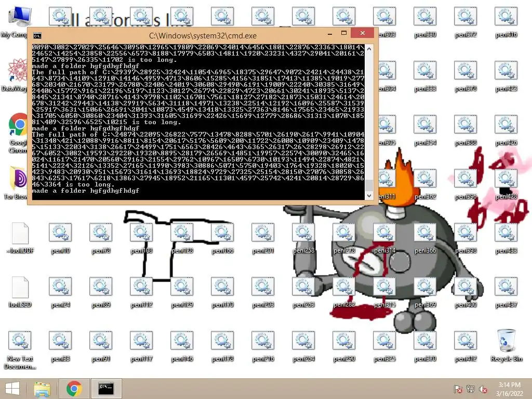Select the peni117 file icon
This screenshot has height=399, width=532.
(141, 346)
